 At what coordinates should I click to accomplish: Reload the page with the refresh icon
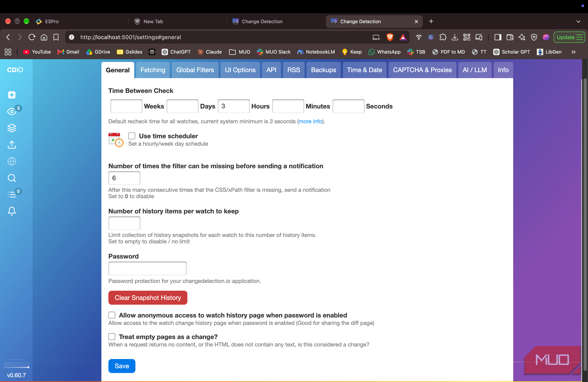pyautogui.click(x=32, y=37)
